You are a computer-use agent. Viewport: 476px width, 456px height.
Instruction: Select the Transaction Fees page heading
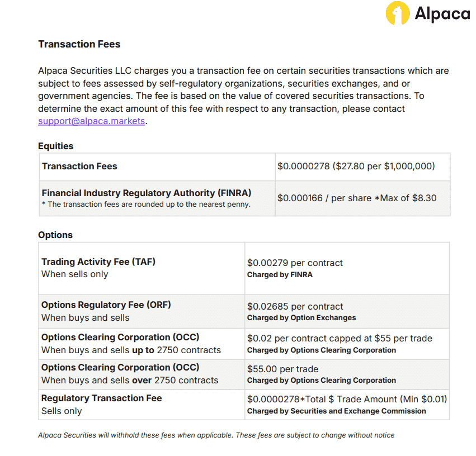(79, 44)
